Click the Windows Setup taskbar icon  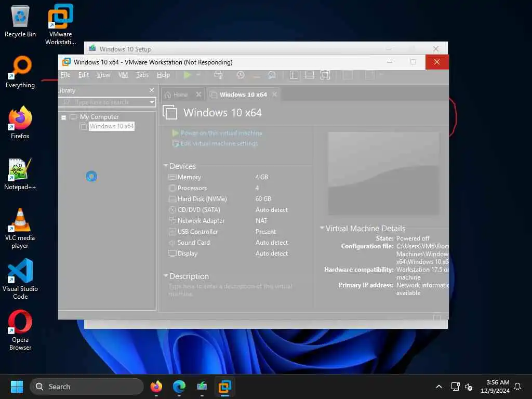[202, 387]
